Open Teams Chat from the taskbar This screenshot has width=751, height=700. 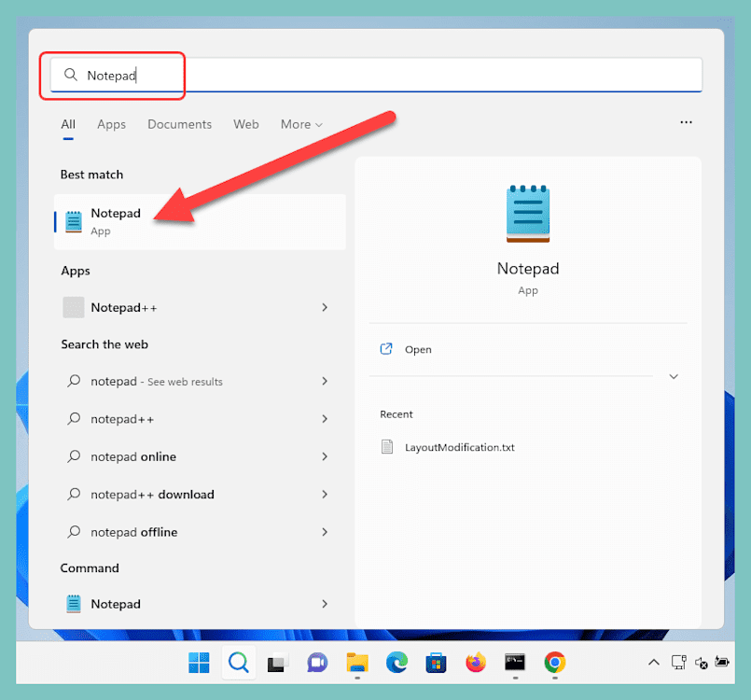click(x=317, y=663)
